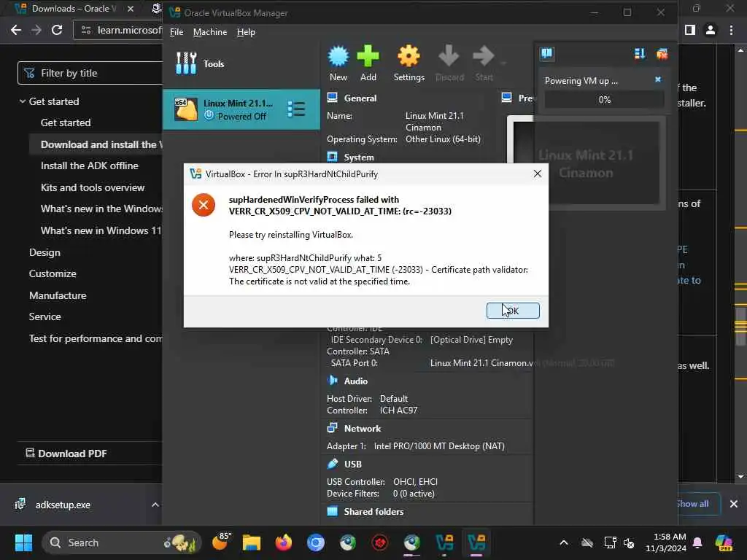The height and width of the screenshot is (560, 747).
Task: Click OK in the error dialog
Action: coord(513,311)
